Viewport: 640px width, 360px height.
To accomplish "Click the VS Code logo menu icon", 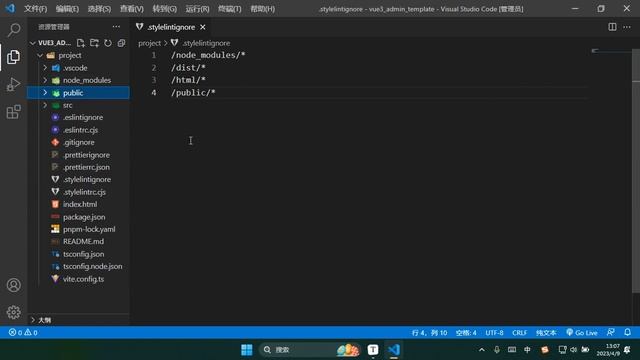I will (10, 8).
